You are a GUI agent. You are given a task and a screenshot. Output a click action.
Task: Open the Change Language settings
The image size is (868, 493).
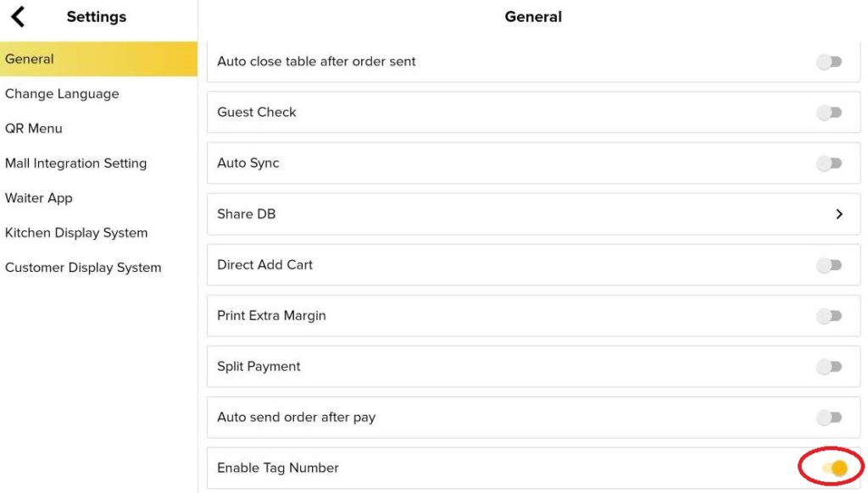61,93
